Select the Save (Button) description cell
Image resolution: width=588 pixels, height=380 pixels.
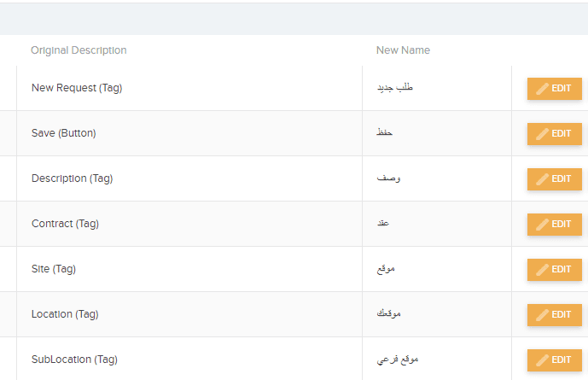[189, 133]
